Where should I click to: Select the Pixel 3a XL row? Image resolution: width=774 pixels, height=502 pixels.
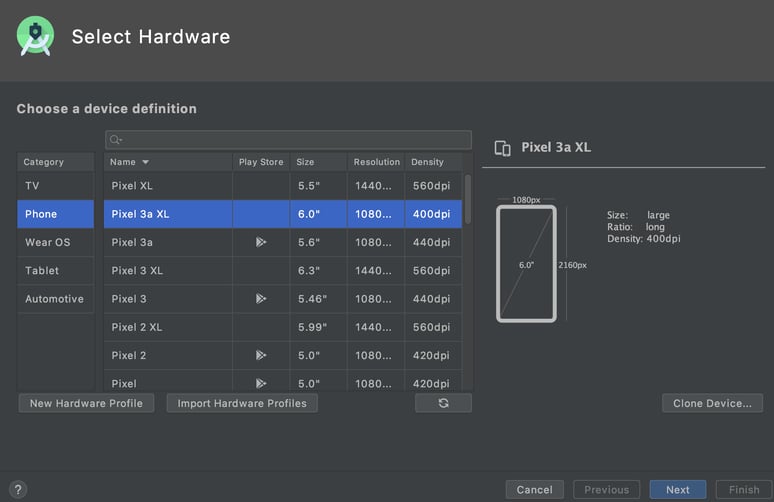[283, 214]
